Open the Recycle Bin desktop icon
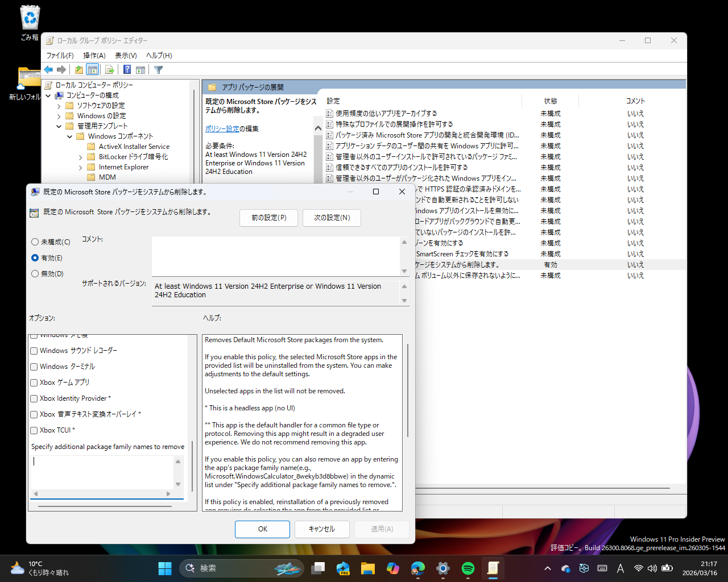The height and width of the screenshot is (582, 728). coord(30,23)
